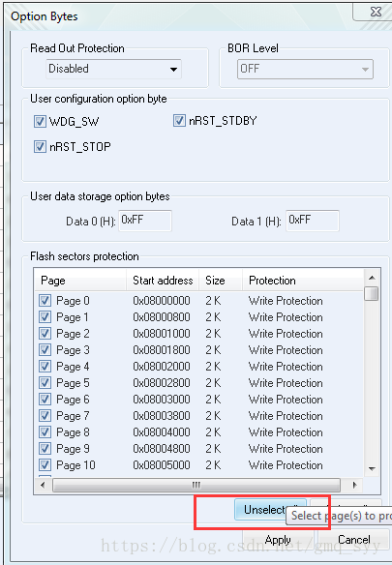Select address 0x08000800 cell
The height and width of the screenshot is (565, 392).
point(162,317)
